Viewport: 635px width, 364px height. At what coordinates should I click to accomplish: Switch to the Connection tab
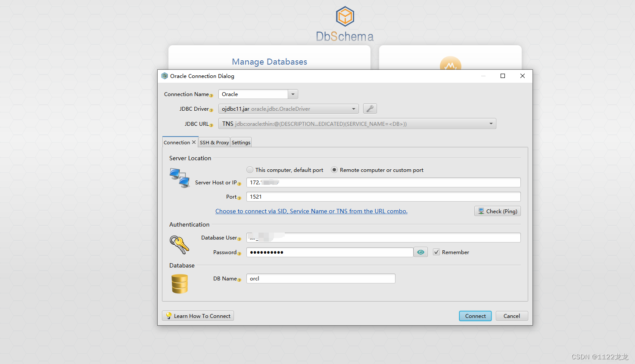(x=177, y=143)
